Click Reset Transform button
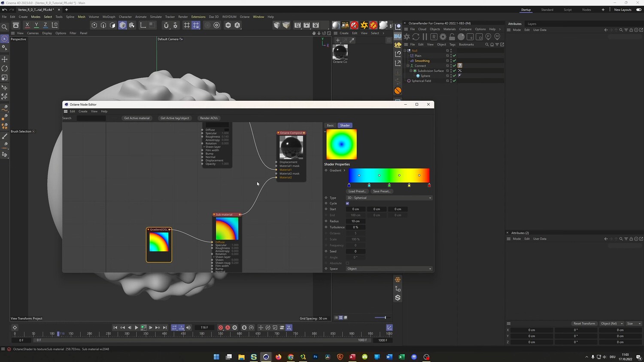 pos(584,323)
